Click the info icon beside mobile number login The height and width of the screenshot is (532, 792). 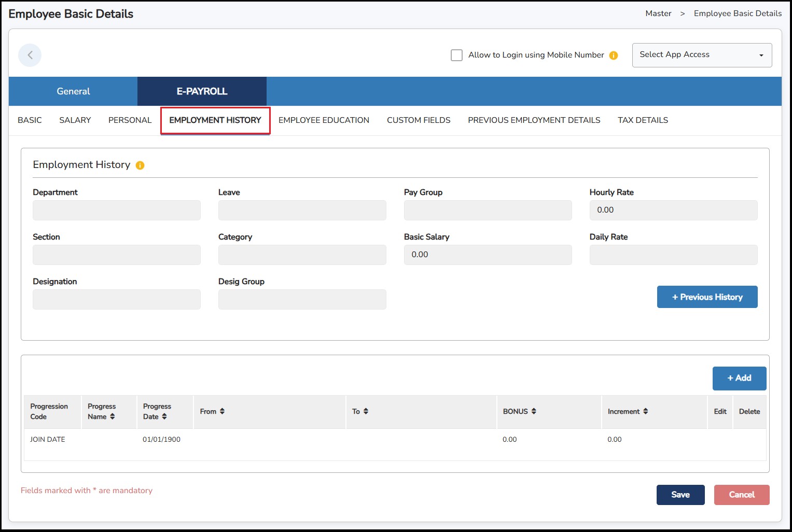pyautogui.click(x=614, y=55)
